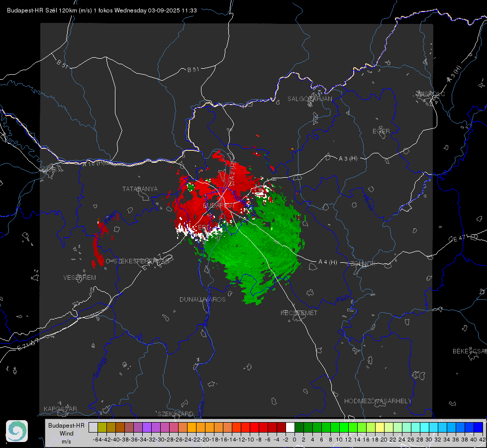Click the deep blue last legend swatch
Screen dimensions: 487x448
point(479,427)
